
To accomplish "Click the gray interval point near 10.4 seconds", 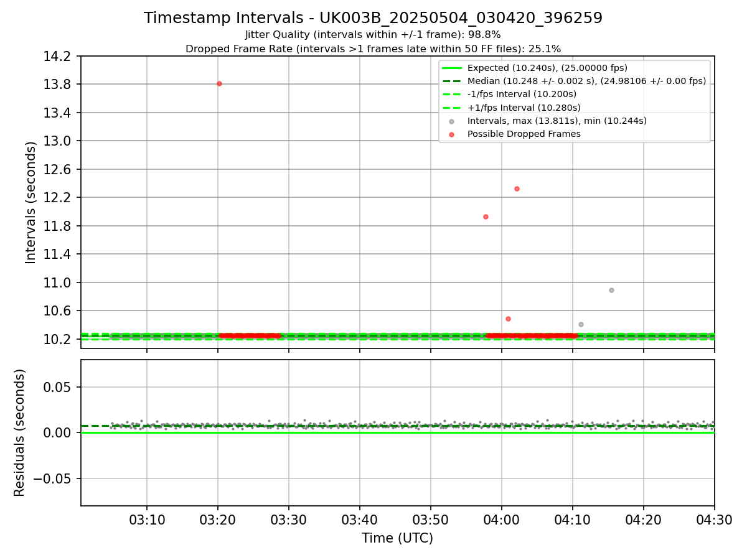I will pyautogui.click(x=581, y=324).
